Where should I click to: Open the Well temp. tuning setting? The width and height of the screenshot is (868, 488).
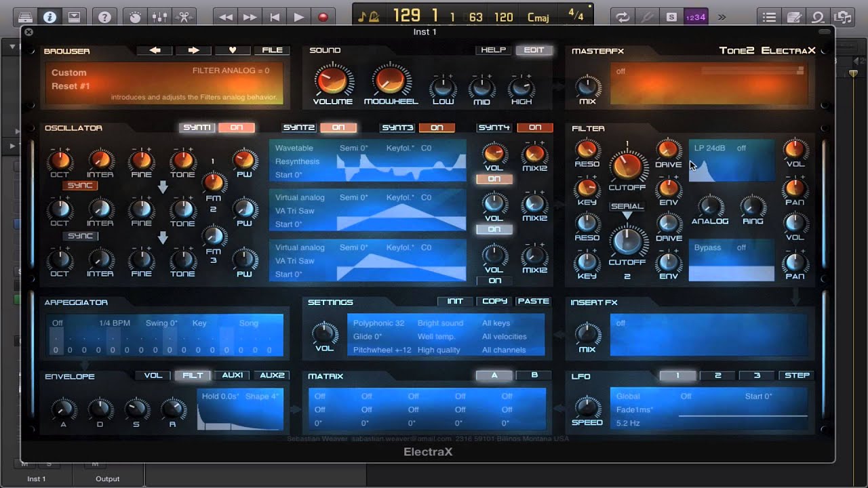(x=437, y=337)
